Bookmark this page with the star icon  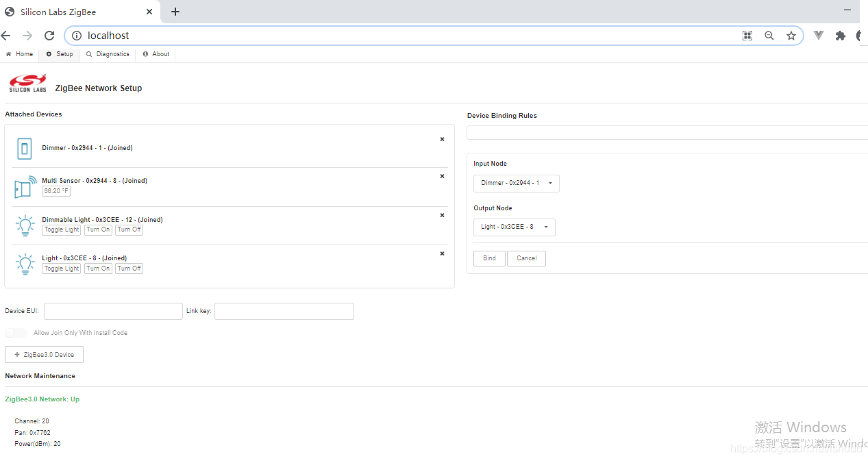point(791,36)
